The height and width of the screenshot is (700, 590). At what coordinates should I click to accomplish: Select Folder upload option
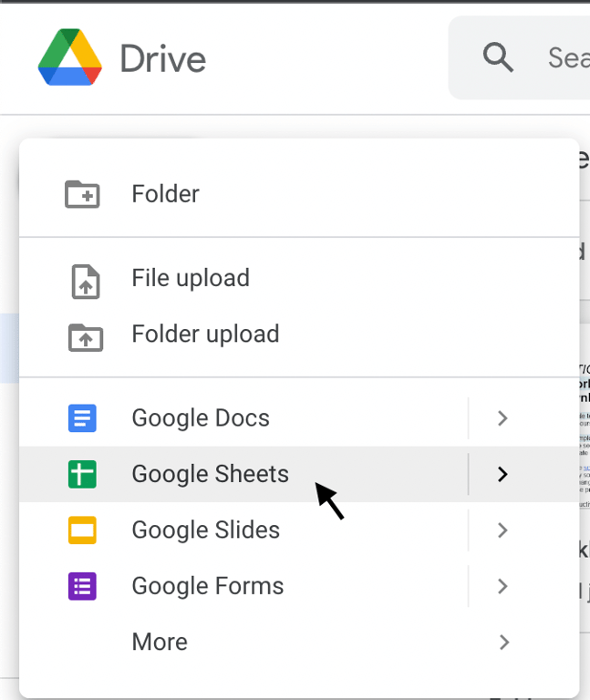tap(299, 334)
